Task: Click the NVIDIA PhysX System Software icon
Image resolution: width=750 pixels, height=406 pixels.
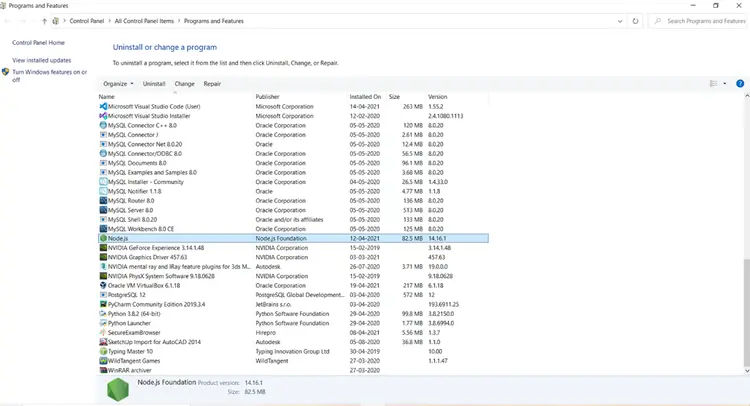Action: (103, 276)
